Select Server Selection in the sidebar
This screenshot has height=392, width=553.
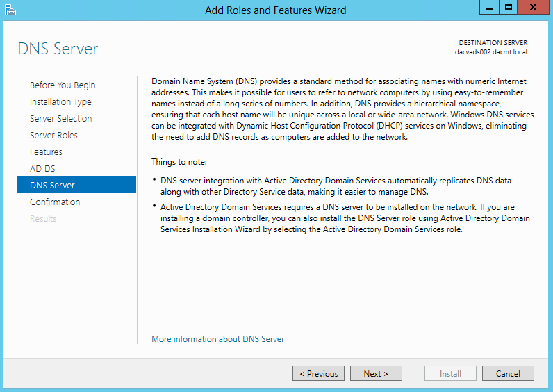click(61, 119)
